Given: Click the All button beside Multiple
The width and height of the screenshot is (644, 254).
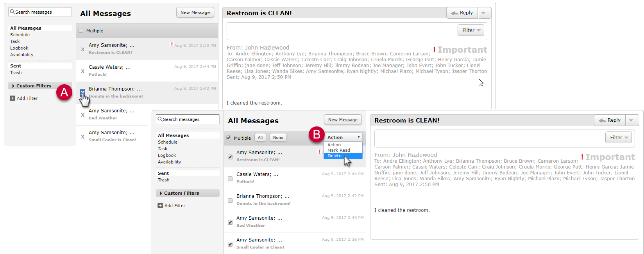Looking at the screenshot, I should pos(260,138).
